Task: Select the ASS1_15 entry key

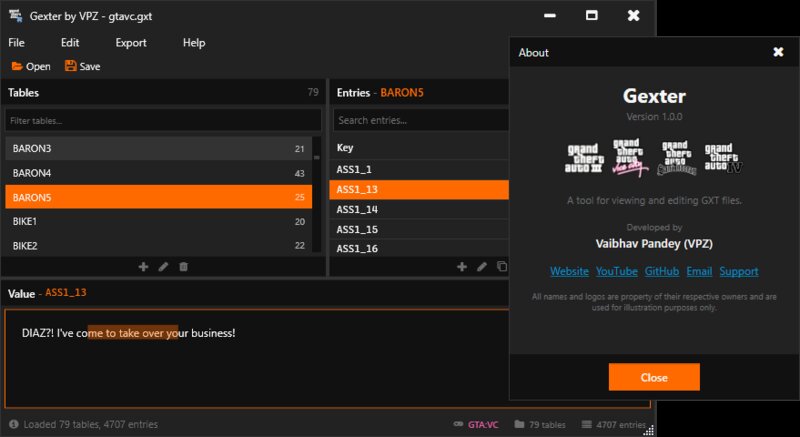Action: point(418,230)
